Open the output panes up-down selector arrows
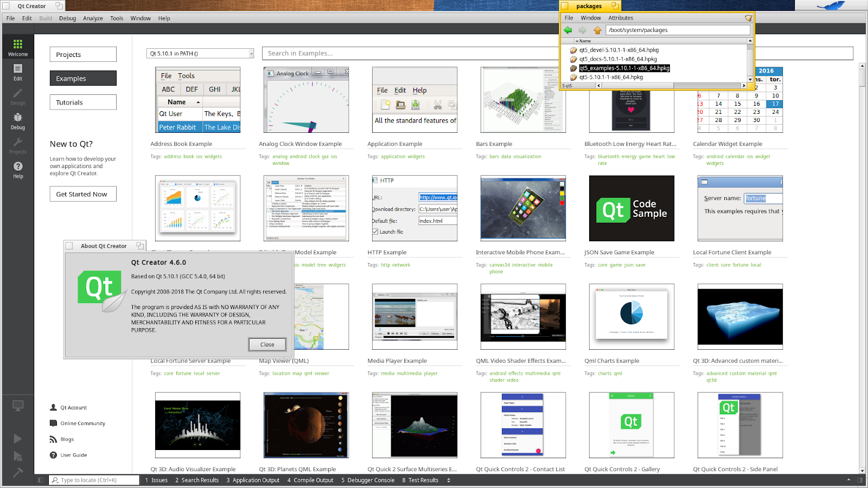The width and height of the screenshot is (868, 488). pos(449,480)
